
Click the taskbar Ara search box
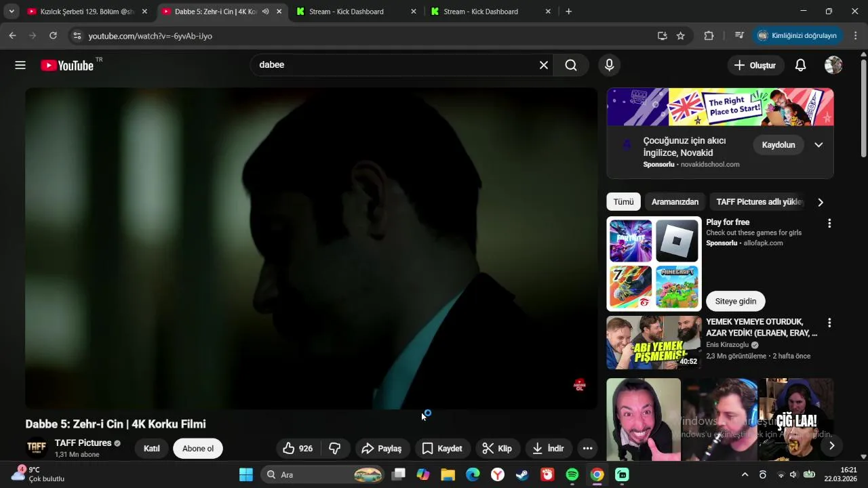(x=322, y=474)
